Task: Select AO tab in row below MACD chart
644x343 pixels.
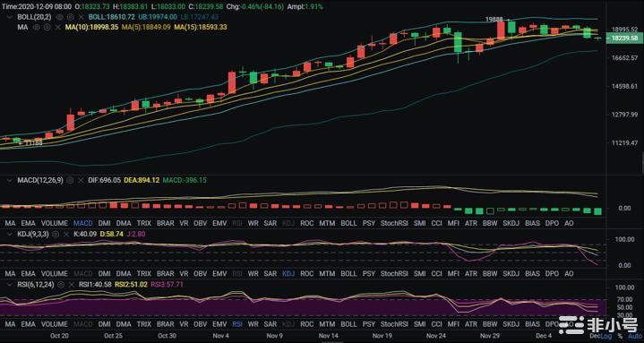Action: (569, 224)
